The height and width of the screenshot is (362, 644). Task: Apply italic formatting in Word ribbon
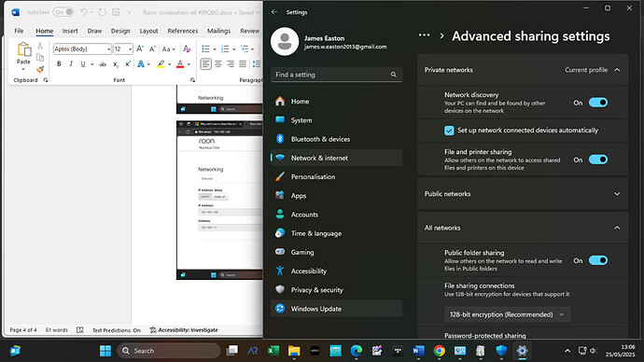pyautogui.click(x=71, y=64)
